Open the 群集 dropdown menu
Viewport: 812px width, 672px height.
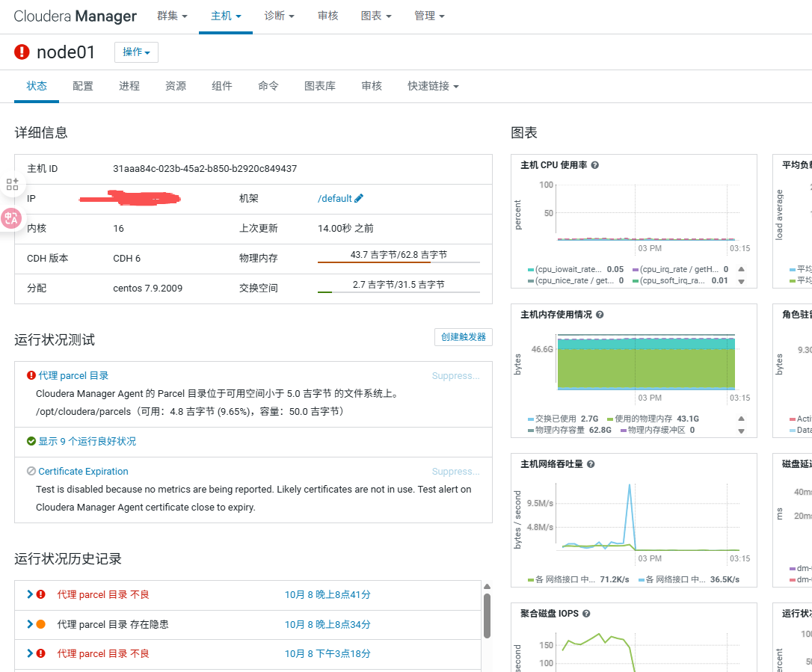click(x=172, y=16)
